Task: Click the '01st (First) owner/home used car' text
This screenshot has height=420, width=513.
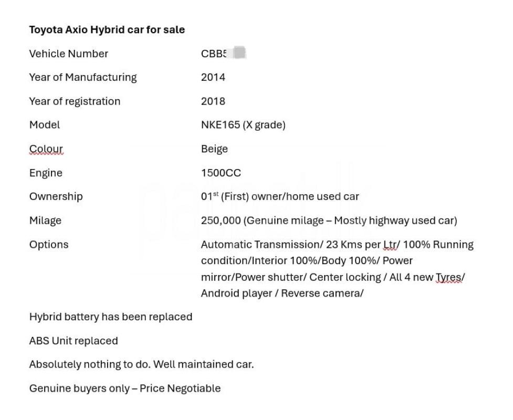Action: coord(280,196)
